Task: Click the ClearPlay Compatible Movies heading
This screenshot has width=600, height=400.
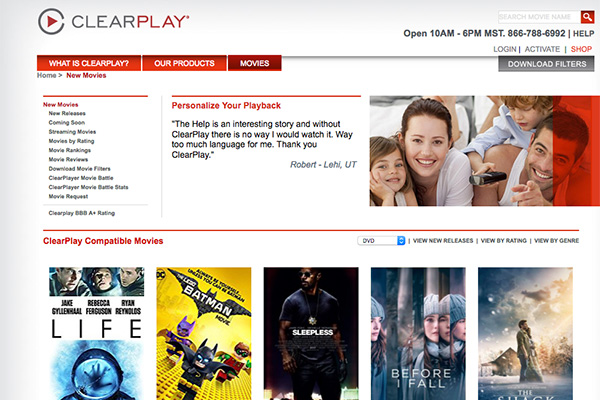Action: click(x=103, y=241)
